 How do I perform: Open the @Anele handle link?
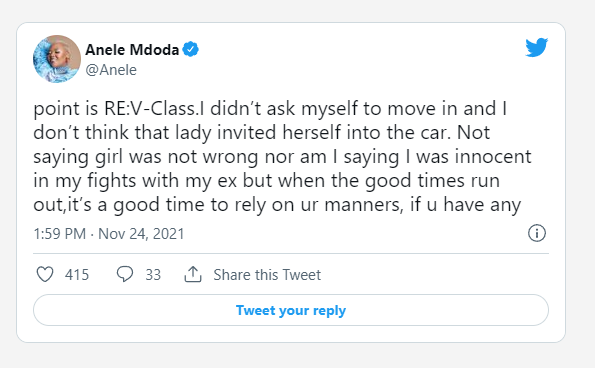coord(111,70)
